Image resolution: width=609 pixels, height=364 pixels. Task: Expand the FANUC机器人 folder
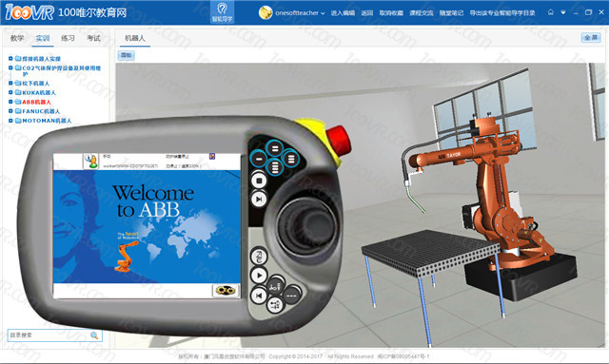click(10, 111)
